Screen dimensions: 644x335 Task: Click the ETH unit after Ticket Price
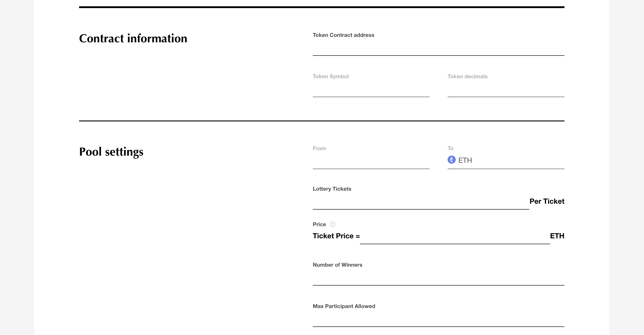[x=557, y=236]
